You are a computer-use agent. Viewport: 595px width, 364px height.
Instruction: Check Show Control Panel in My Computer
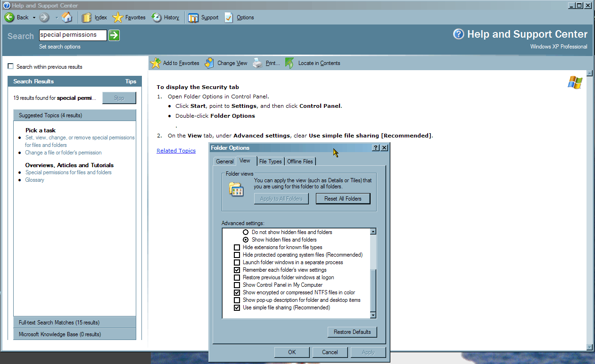click(237, 285)
